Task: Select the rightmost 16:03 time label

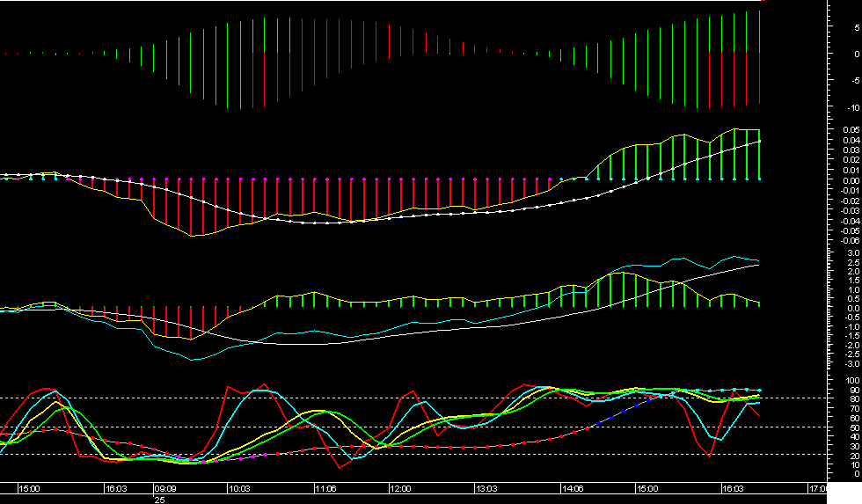Action: (733, 488)
